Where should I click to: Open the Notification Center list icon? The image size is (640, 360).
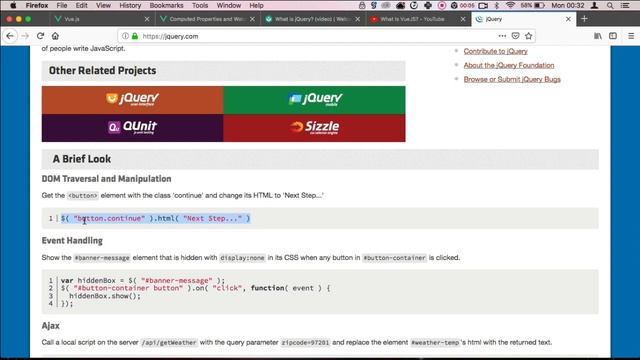[625, 5]
